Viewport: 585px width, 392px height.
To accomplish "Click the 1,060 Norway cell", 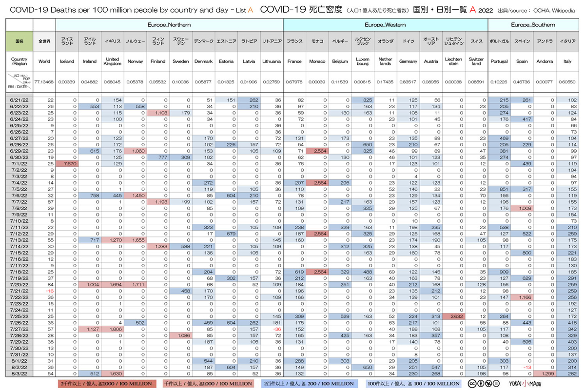I will (x=135, y=151).
